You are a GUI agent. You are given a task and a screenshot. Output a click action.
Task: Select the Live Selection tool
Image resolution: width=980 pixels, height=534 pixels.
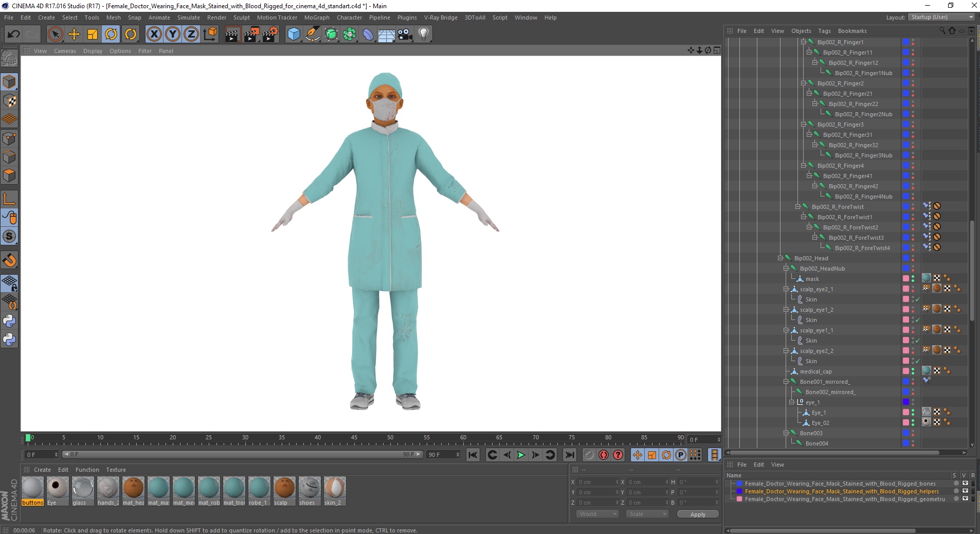coord(55,34)
